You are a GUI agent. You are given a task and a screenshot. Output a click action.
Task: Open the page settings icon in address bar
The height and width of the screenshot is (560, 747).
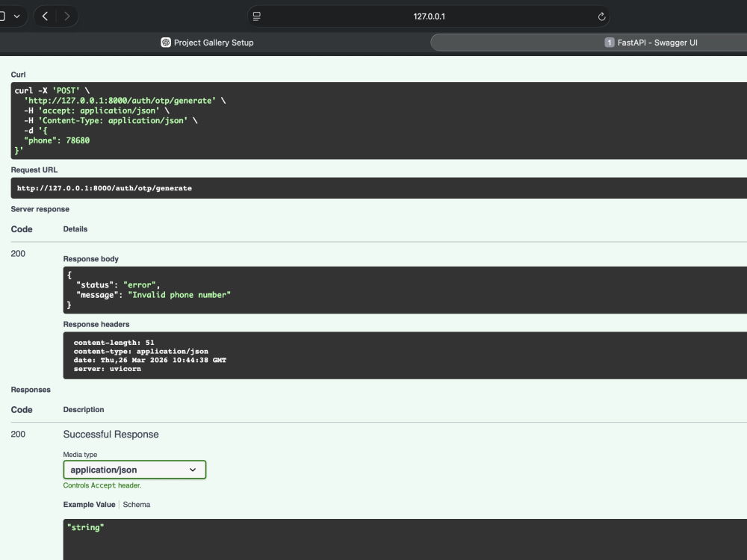point(257,16)
